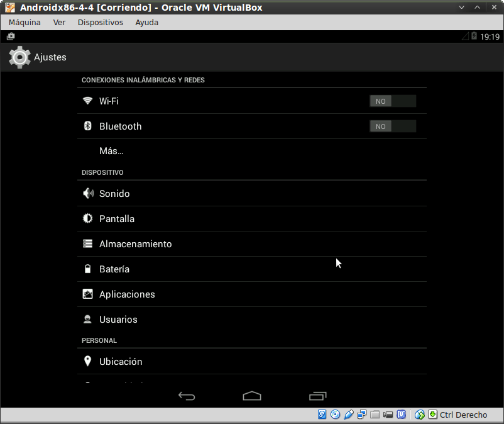The image size is (504, 424).
Task: Select the Usuarios entry in the list
Action: coord(117,319)
